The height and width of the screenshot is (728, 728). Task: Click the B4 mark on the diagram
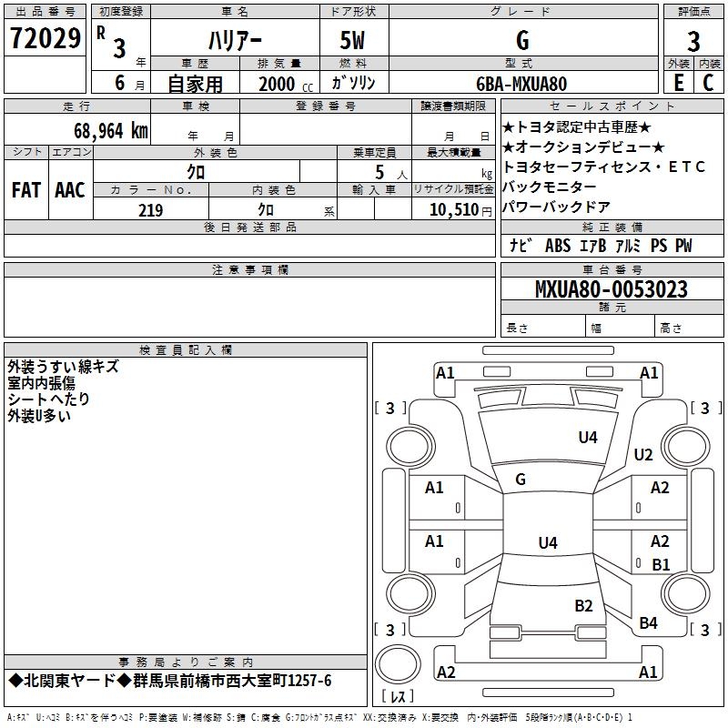pos(648,623)
